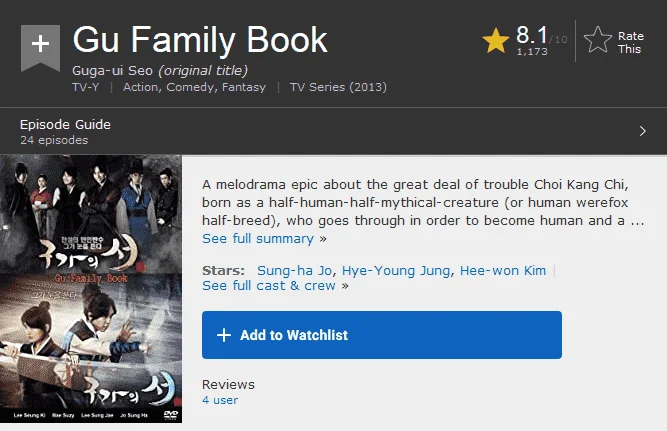Click plus icon in watchlist button

[x=224, y=335]
